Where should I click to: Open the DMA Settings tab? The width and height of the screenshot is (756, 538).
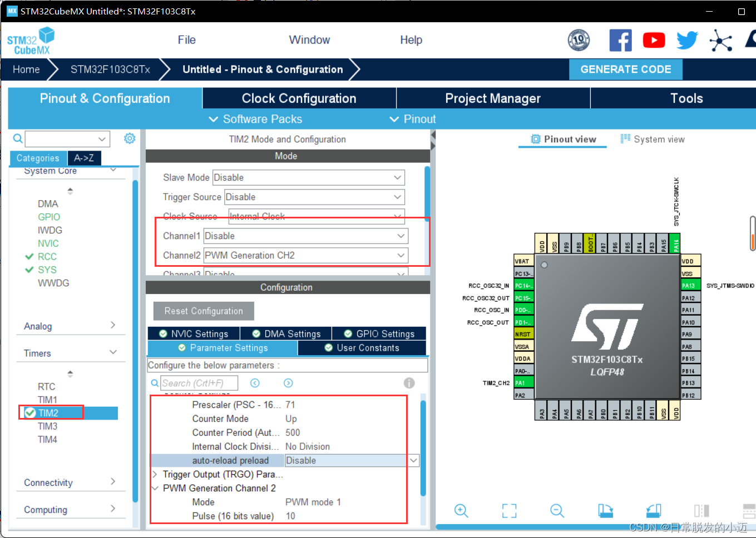click(x=286, y=333)
